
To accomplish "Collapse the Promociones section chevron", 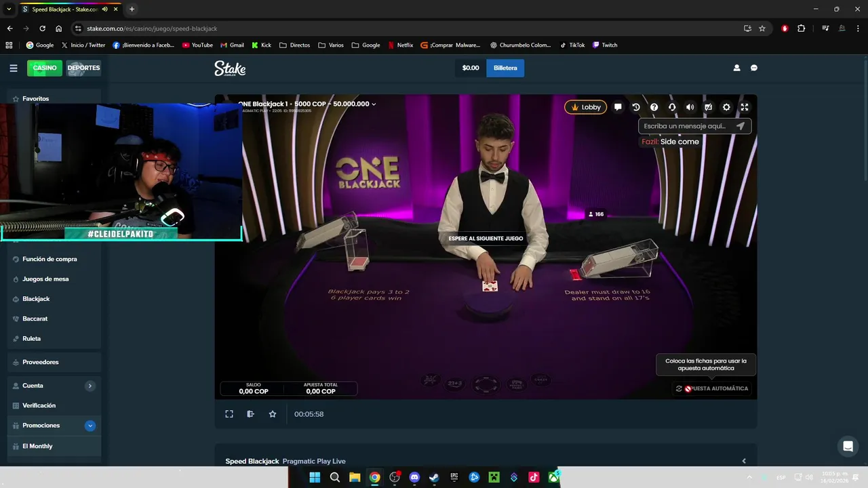I will point(90,426).
